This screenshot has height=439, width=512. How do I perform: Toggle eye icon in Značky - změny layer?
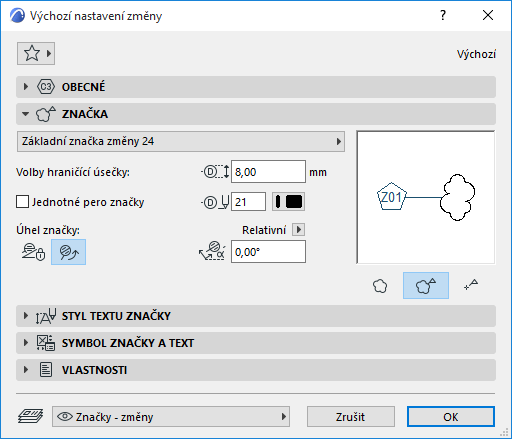[x=65, y=416]
